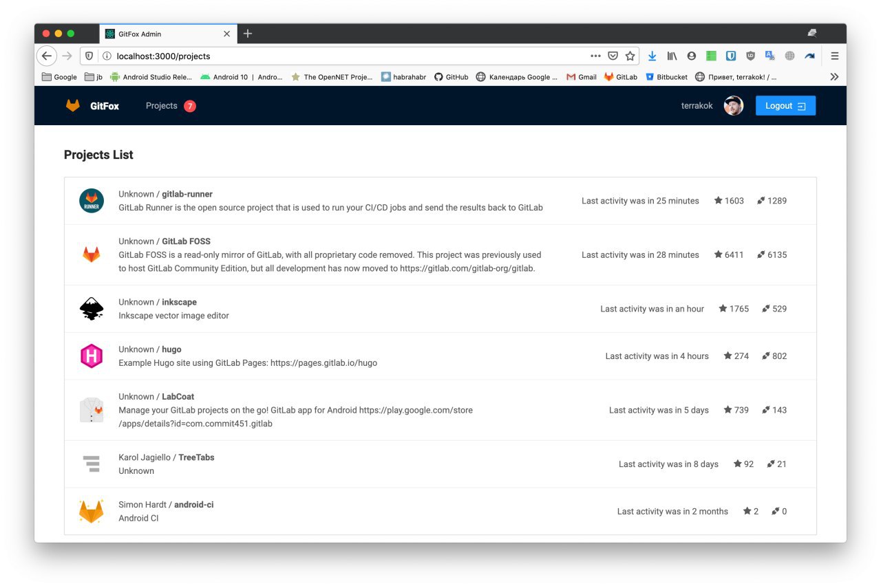Click the fork icon for android-ci
This screenshot has width=881, height=588.
(776, 511)
